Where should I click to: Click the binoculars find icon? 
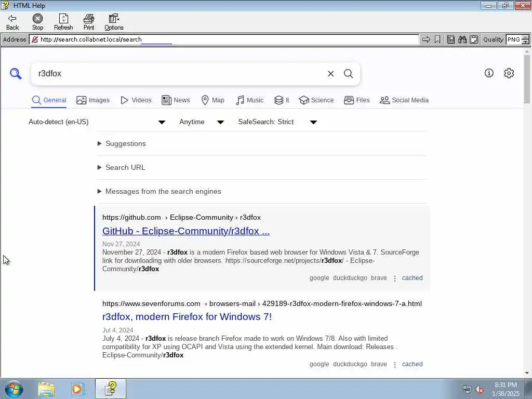pos(462,39)
